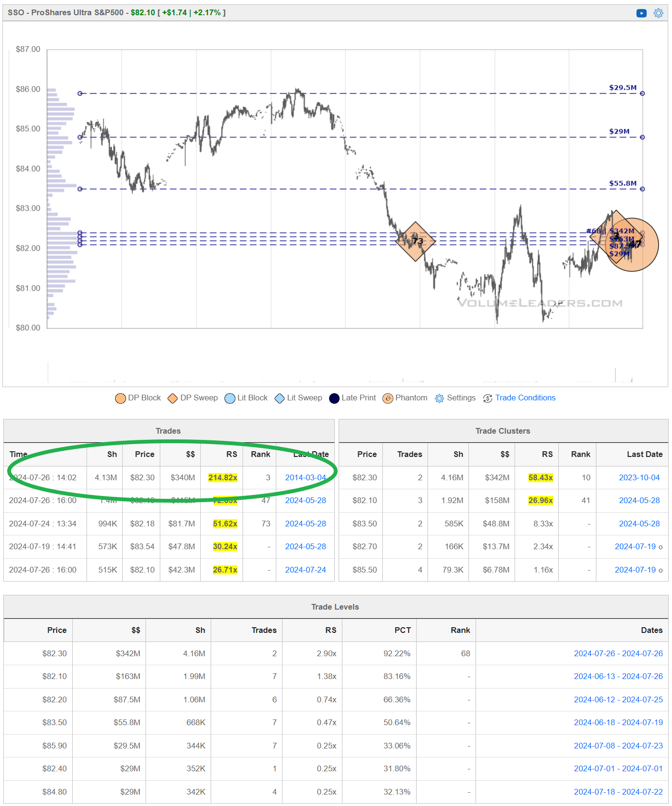This screenshot has height=806, width=672.
Task: Open 2024-05-28 link in 2024-07-19 14:41 trade row
Action: (x=305, y=546)
